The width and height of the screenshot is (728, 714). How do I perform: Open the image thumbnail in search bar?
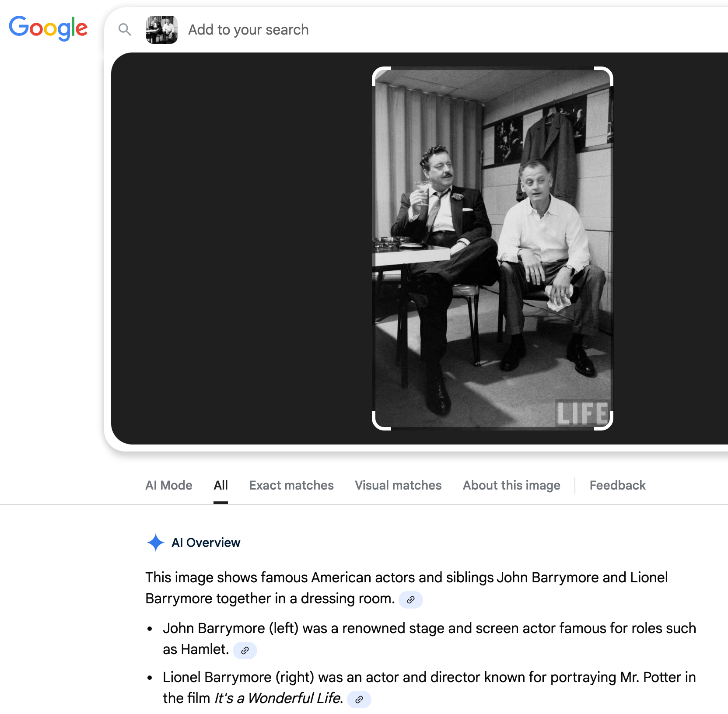coord(161,30)
